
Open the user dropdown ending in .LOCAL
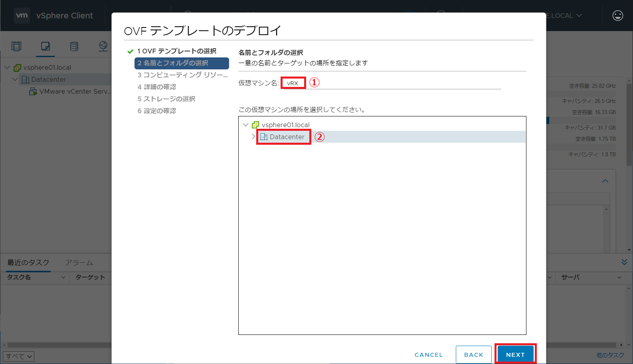[564, 16]
